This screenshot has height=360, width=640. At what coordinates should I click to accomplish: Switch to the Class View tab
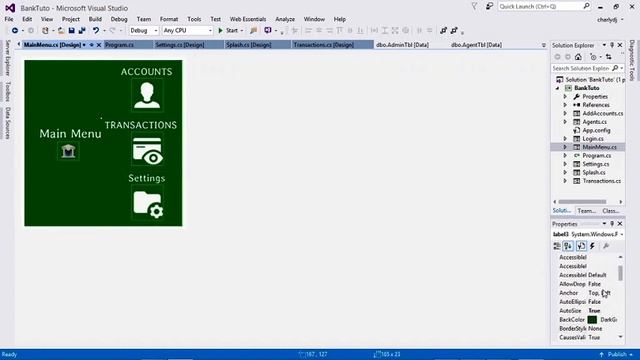611,211
